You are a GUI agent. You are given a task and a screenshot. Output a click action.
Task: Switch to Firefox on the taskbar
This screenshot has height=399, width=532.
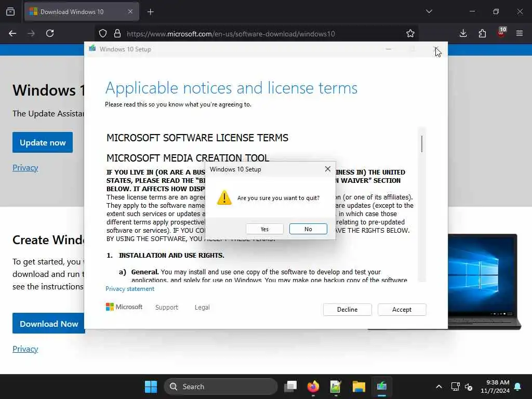click(x=313, y=387)
